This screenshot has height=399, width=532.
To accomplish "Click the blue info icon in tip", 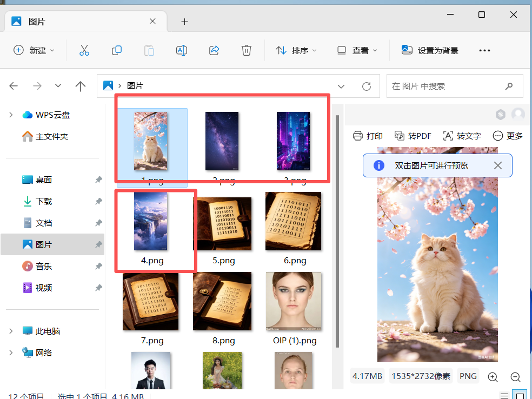I will tap(378, 165).
